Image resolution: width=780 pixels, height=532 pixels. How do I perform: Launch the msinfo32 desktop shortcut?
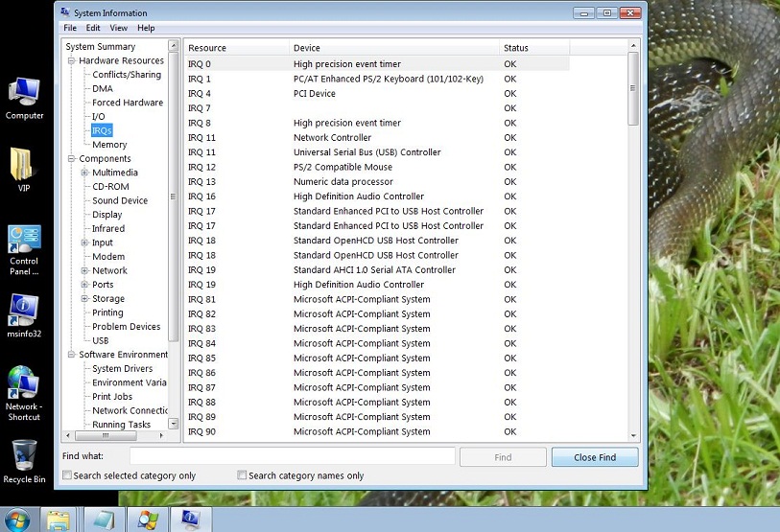[x=24, y=315]
